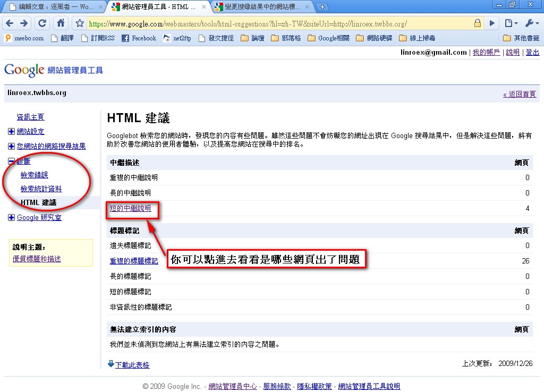The height and width of the screenshot is (392, 544).
Task: Open 重複的標題標記 link
Action: tap(134, 261)
